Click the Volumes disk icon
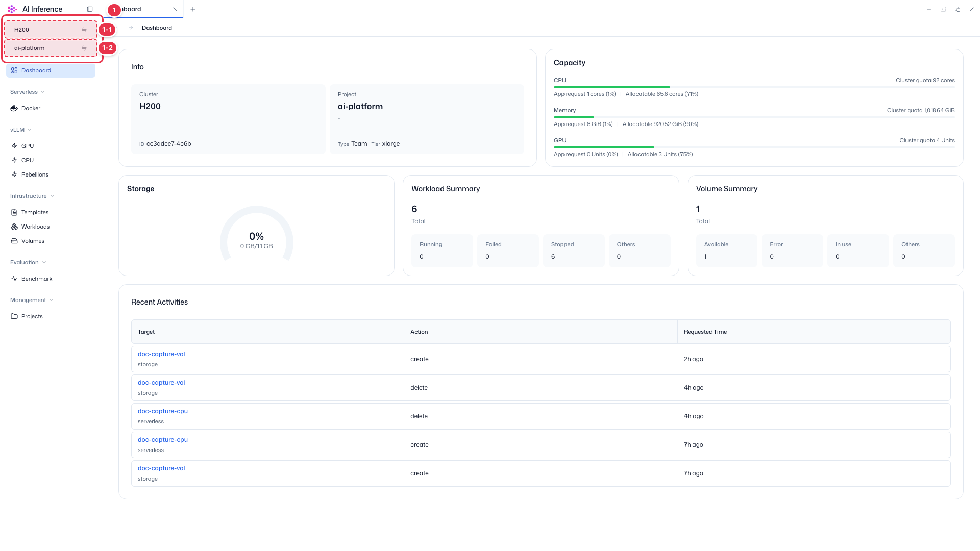 [14, 241]
